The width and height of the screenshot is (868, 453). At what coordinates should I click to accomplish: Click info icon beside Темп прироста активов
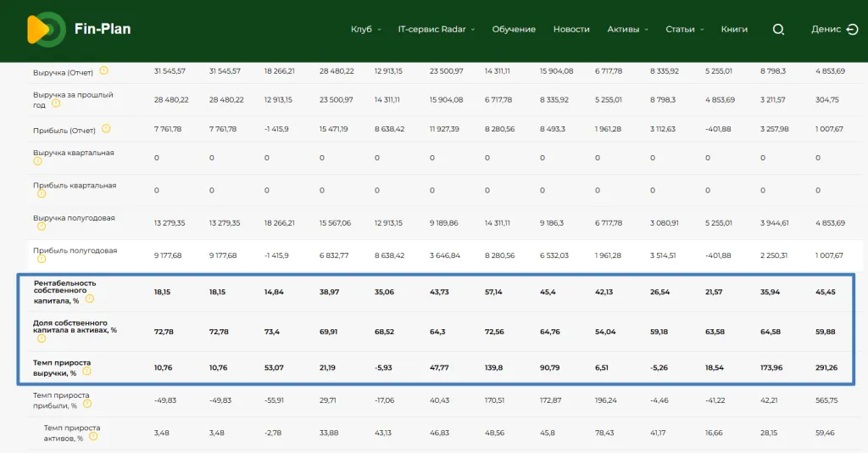point(93,437)
